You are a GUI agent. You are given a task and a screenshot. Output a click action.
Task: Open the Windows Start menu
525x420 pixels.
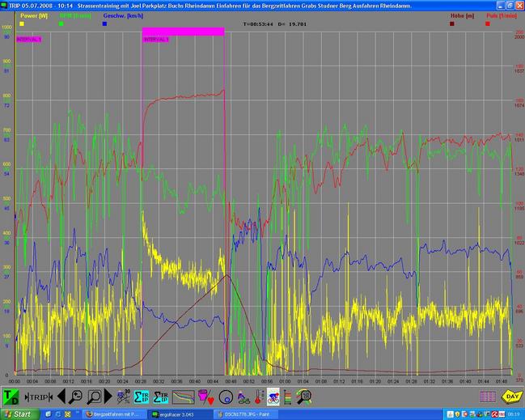18,414
